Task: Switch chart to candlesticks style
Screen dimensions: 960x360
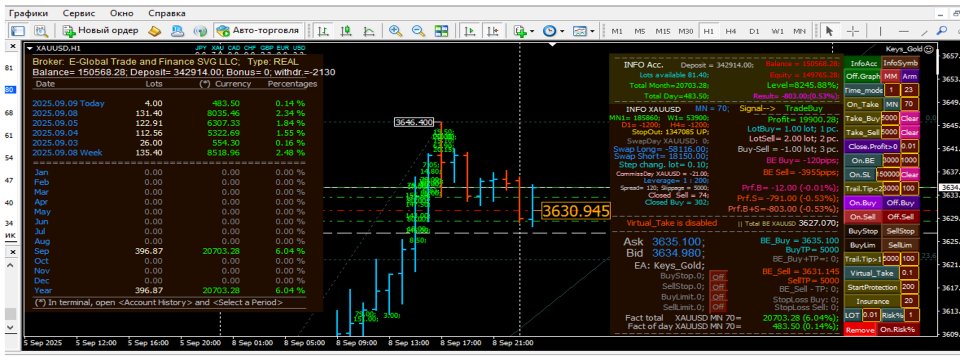Action: [346, 31]
